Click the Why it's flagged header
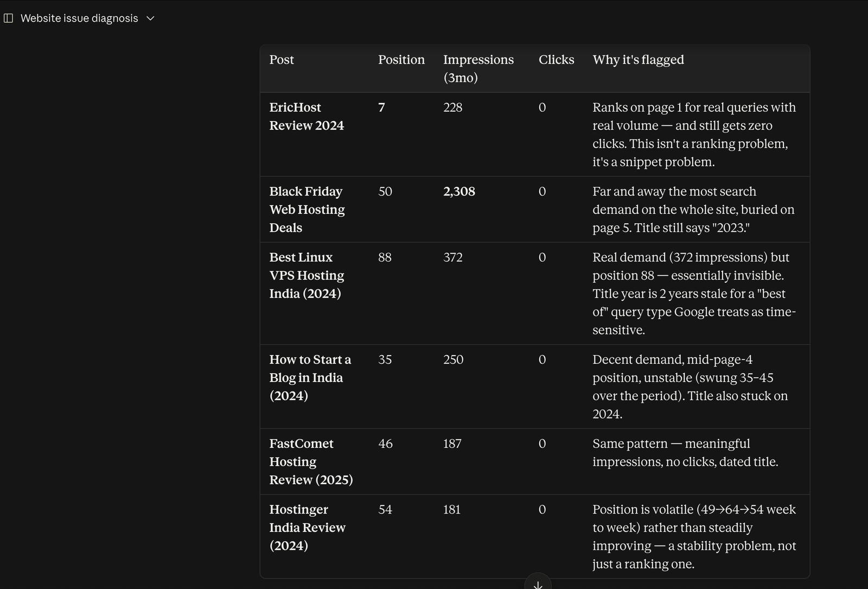 (638, 60)
